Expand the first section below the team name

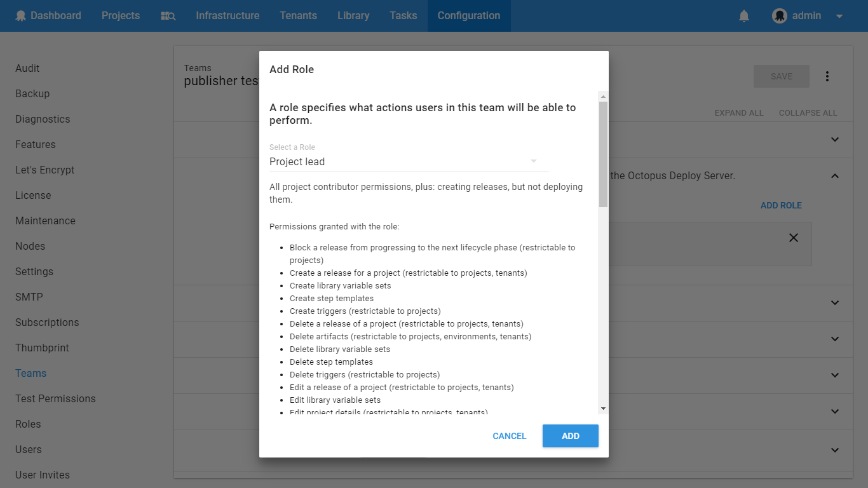pos(834,139)
